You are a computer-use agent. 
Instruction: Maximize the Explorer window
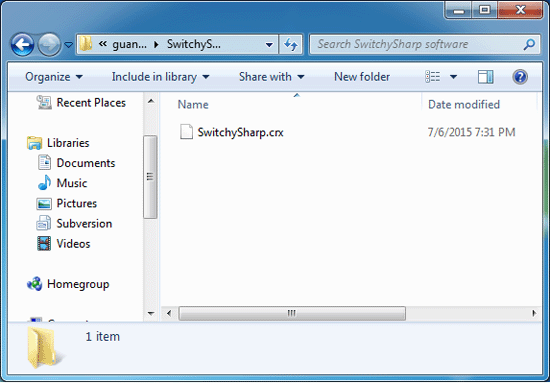tap(484, 10)
